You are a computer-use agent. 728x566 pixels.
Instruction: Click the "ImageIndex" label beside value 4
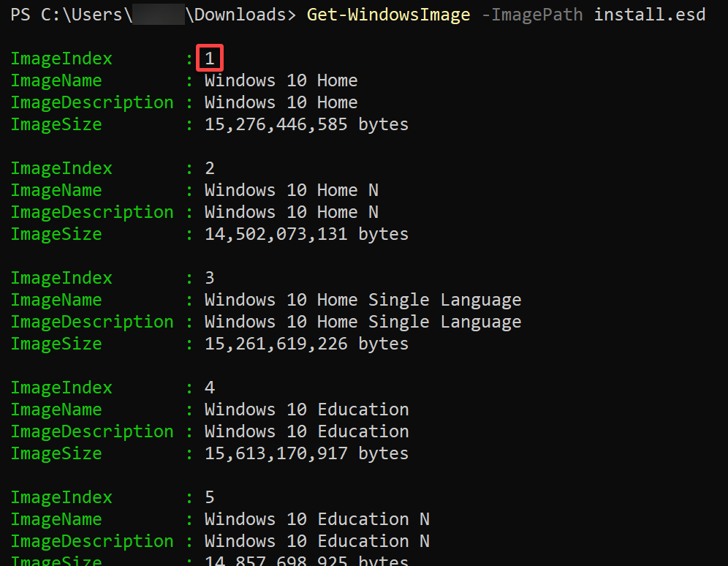61,388
